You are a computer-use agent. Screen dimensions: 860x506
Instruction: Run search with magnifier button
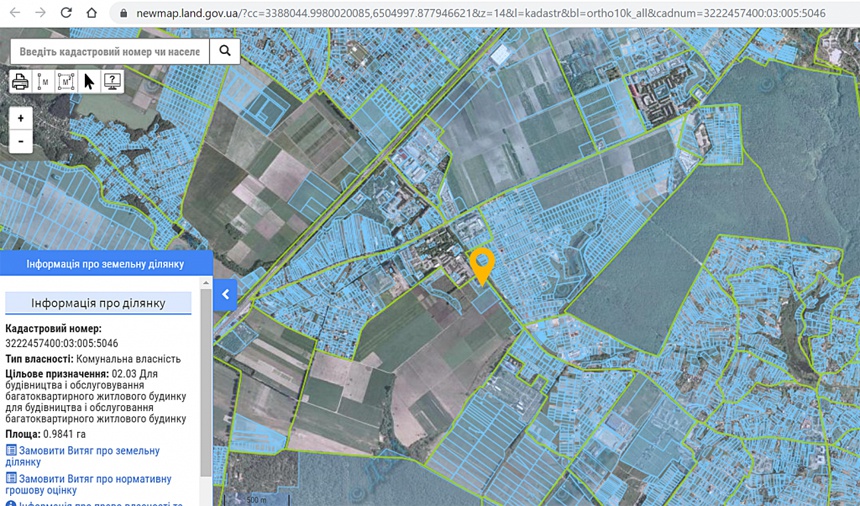(x=225, y=51)
